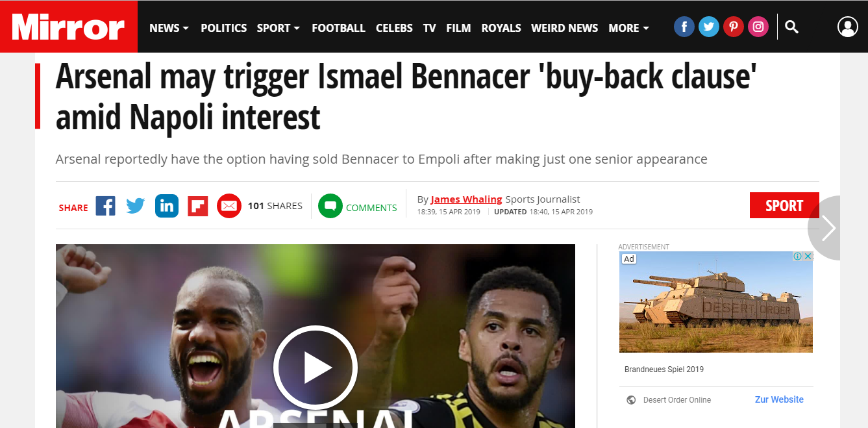Share article on Facebook from share bar
The height and width of the screenshot is (428, 868).
[x=105, y=206]
